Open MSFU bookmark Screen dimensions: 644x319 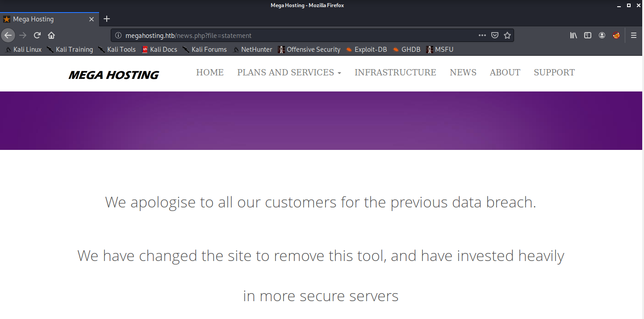click(x=440, y=50)
